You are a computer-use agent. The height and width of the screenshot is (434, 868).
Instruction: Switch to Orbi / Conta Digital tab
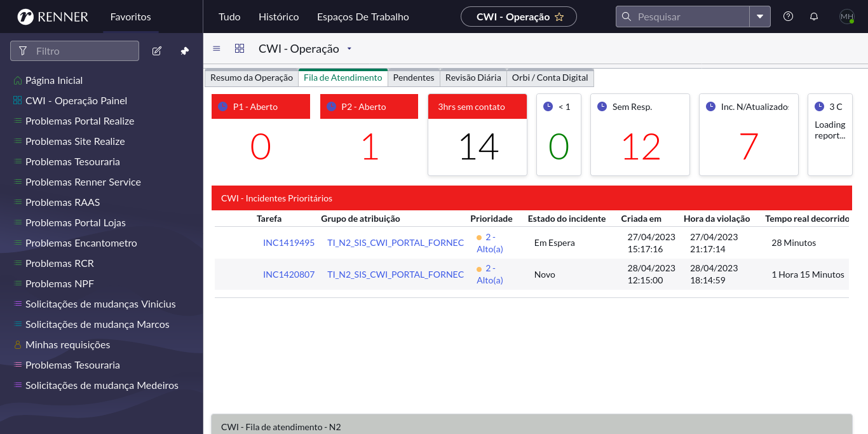tap(550, 78)
